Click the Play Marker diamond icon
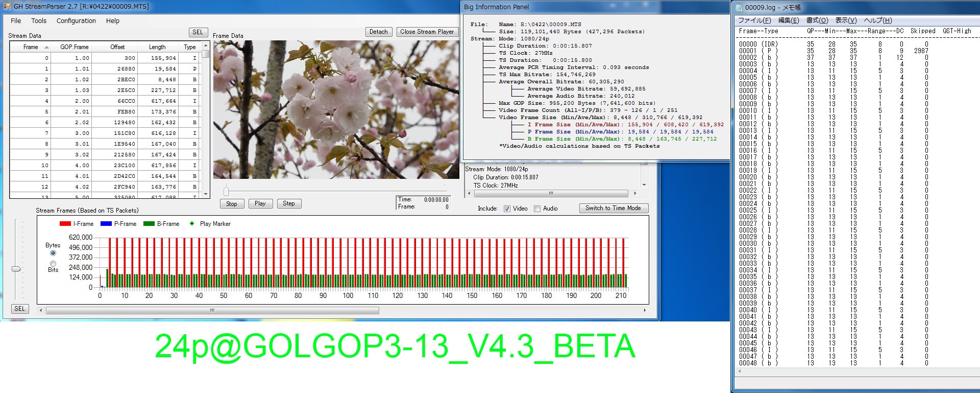 coord(192,224)
